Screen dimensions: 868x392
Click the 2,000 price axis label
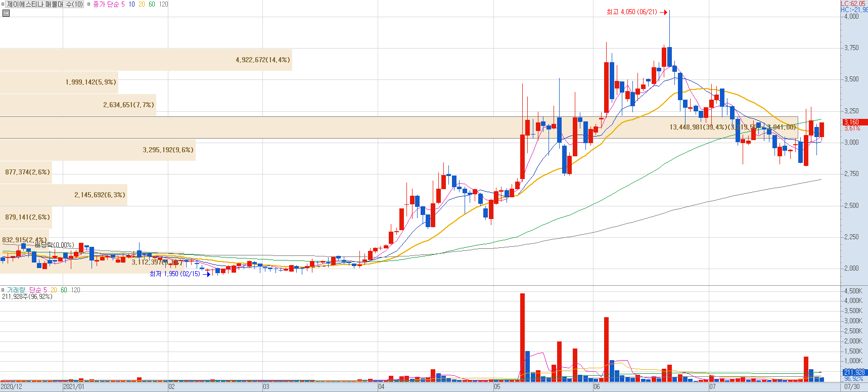click(851, 268)
